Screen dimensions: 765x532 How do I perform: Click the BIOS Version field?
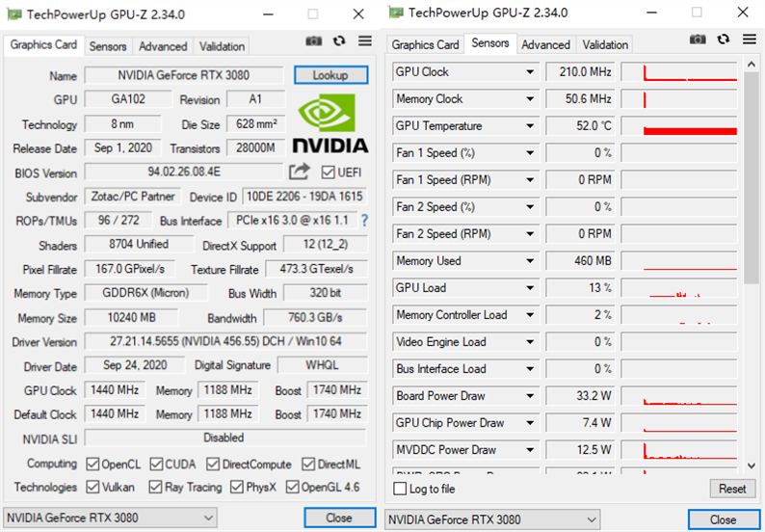click(x=184, y=172)
